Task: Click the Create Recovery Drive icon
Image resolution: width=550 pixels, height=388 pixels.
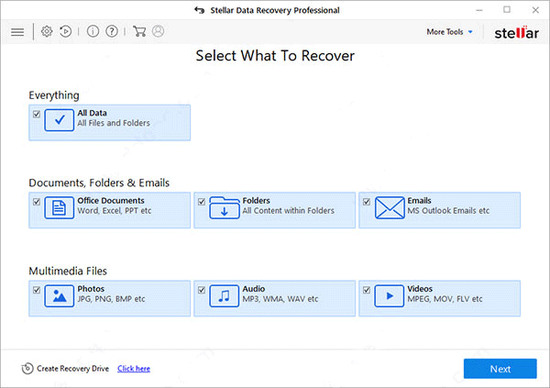Action: point(27,368)
